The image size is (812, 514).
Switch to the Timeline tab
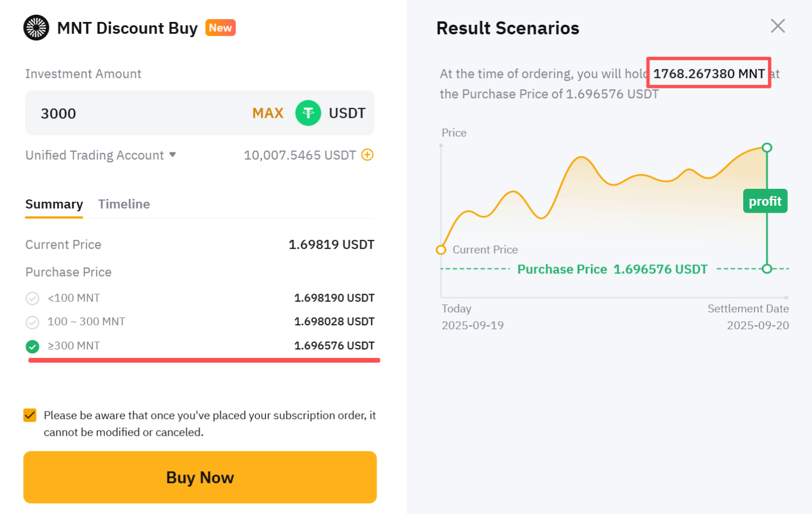pos(124,204)
